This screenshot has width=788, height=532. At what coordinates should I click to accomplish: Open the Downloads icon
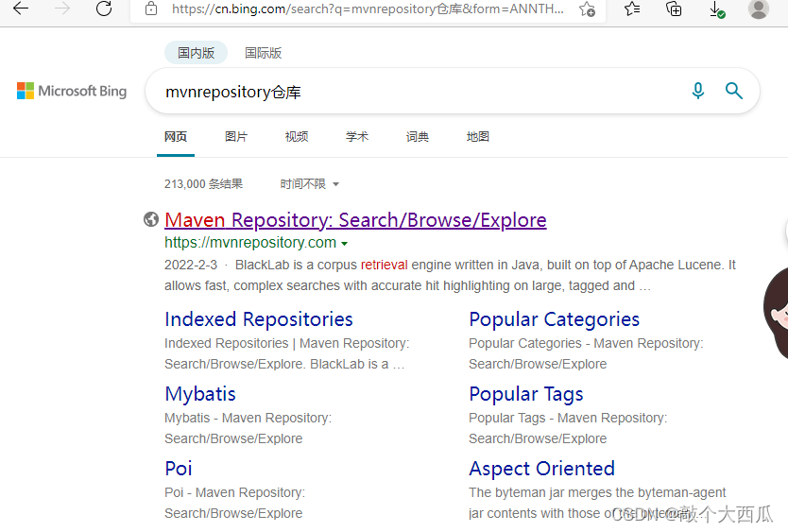[716, 9]
